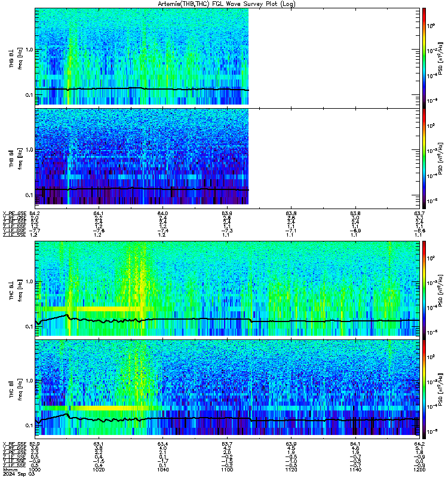The width and height of the screenshot is (448, 478).
Task: Click the 63.4 X_RE_GSE value under THC panels
Action: click(162, 444)
